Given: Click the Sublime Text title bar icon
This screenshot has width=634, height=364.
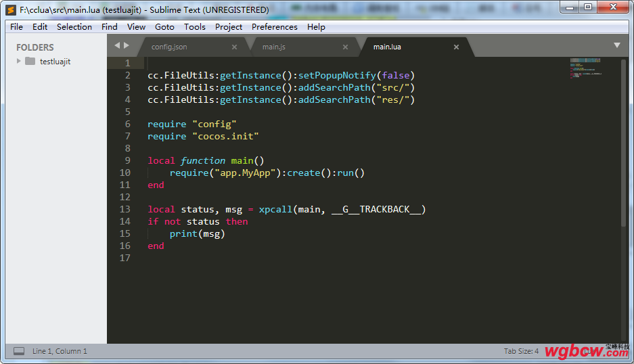Looking at the screenshot, I should point(12,9).
